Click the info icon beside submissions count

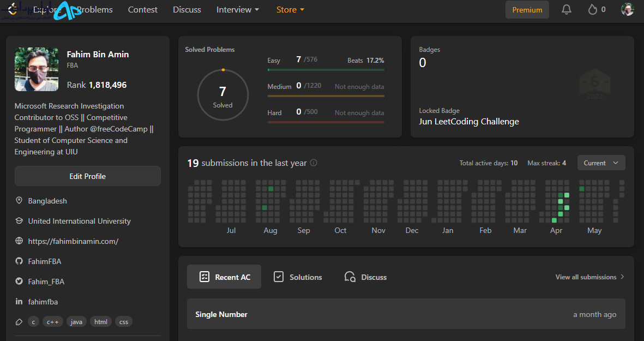click(314, 163)
